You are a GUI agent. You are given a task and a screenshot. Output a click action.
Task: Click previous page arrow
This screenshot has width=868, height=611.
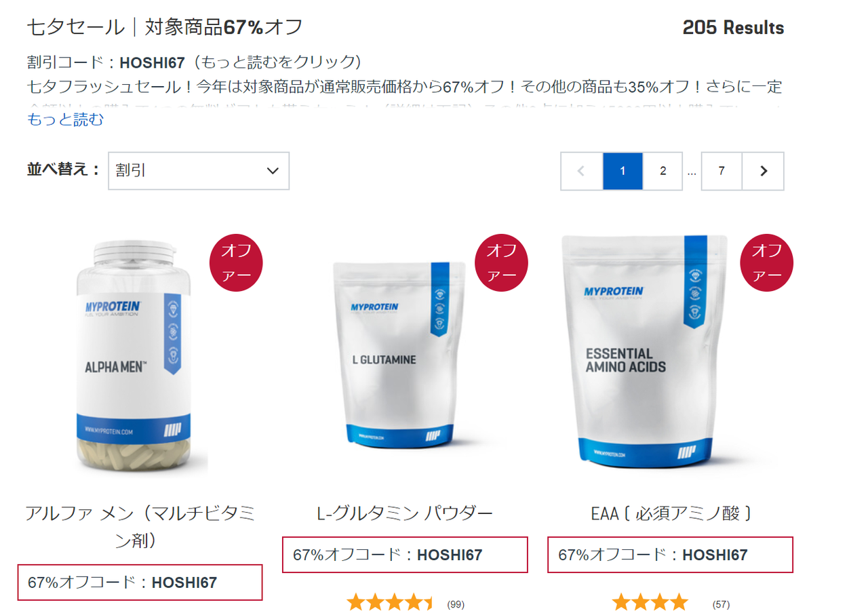coord(581,171)
